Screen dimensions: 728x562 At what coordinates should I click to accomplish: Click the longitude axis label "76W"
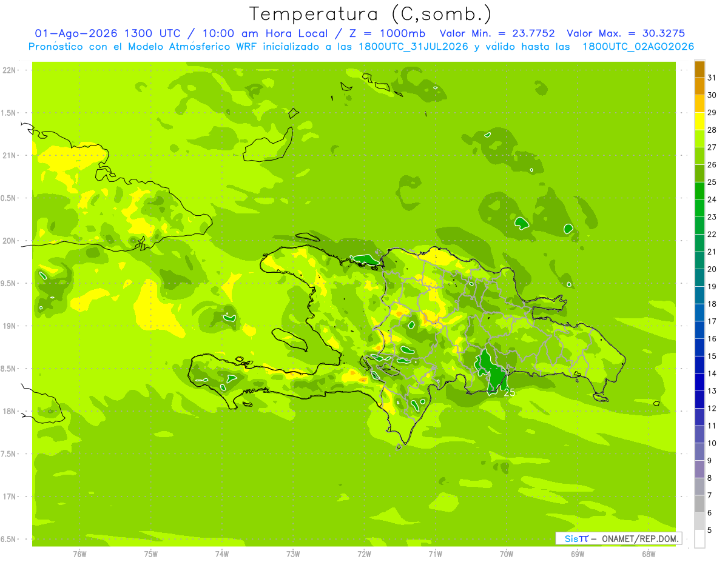[x=79, y=554]
